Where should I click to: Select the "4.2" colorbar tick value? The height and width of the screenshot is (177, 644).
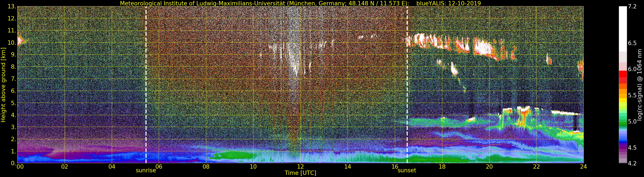click(632, 163)
